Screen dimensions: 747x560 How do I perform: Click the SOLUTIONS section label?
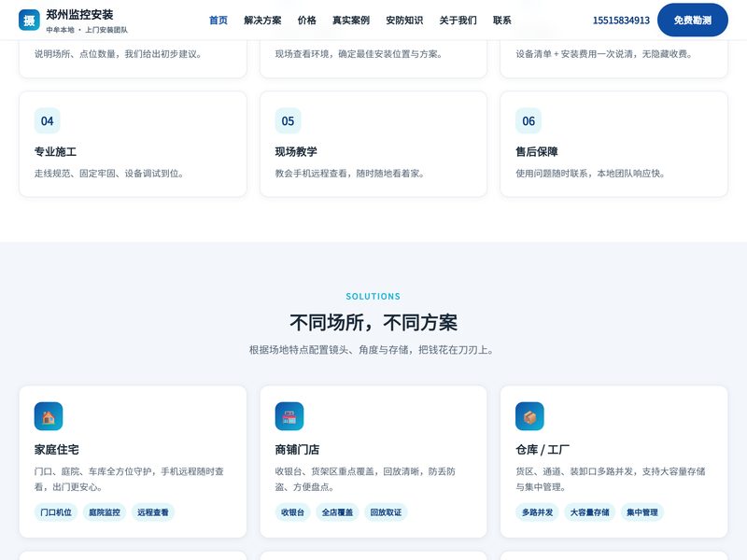coord(373,296)
